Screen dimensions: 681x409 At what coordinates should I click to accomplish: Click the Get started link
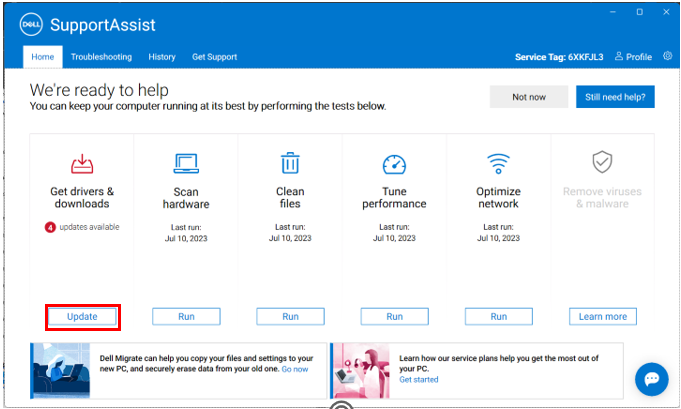[419, 379]
